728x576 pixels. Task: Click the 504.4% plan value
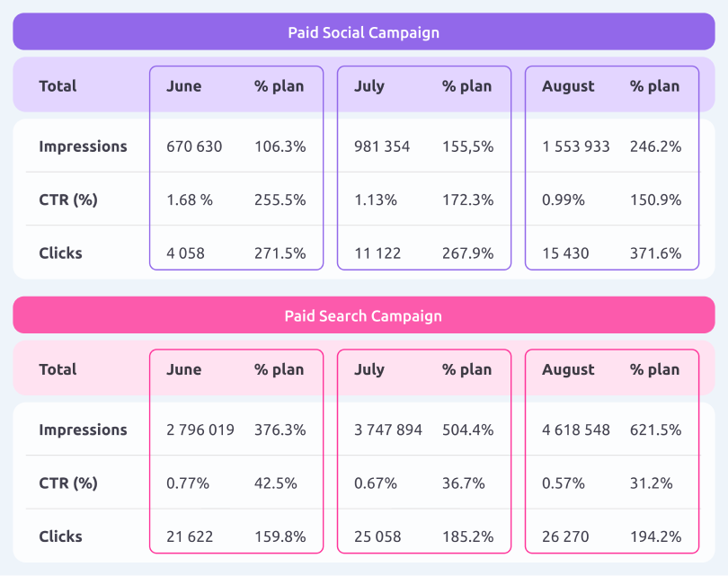[467, 430]
